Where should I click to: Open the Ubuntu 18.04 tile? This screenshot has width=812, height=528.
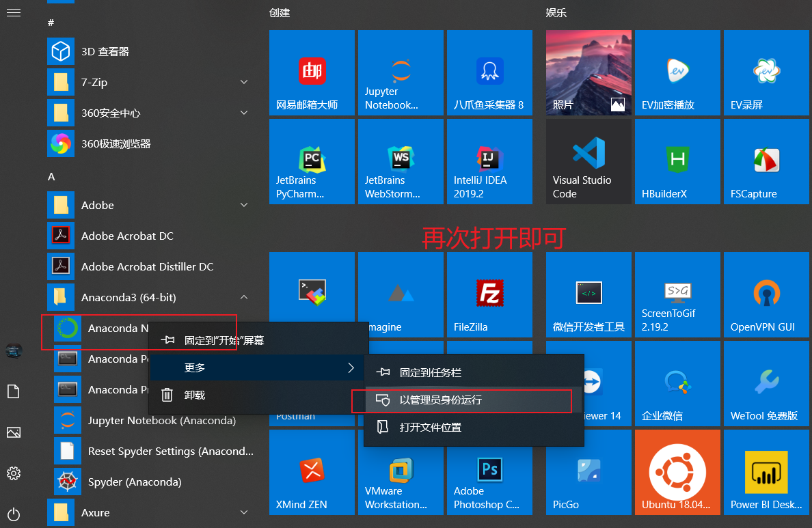click(x=677, y=472)
